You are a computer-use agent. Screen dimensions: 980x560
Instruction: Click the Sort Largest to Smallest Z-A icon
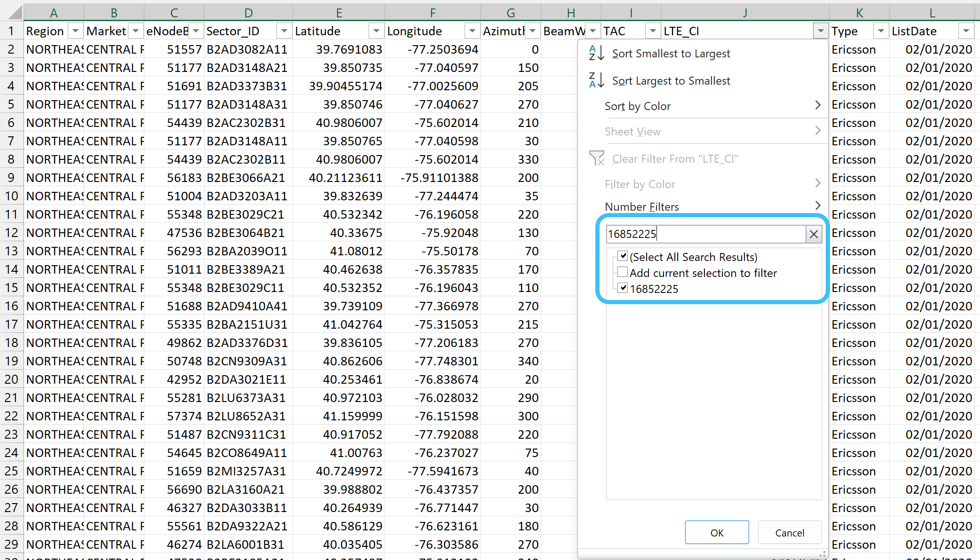point(596,80)
